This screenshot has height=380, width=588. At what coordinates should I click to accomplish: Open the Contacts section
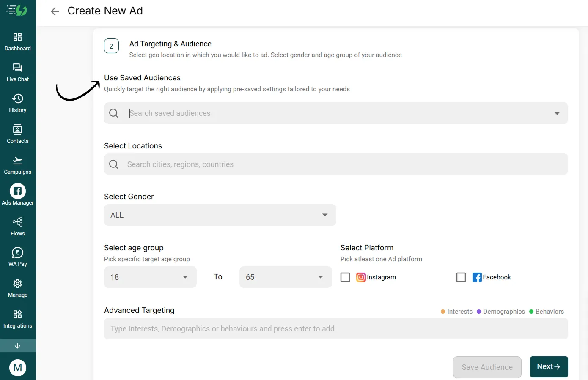point(17,134)
